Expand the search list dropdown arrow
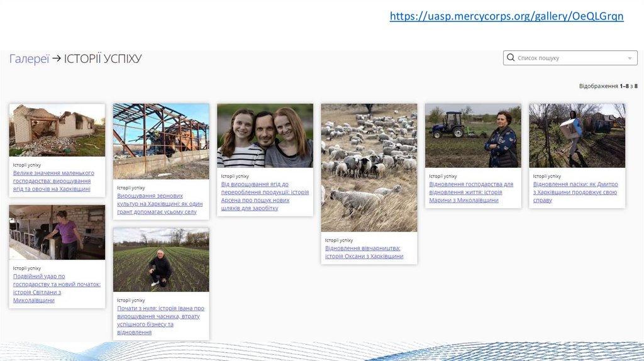 click(x=630, y=58)
